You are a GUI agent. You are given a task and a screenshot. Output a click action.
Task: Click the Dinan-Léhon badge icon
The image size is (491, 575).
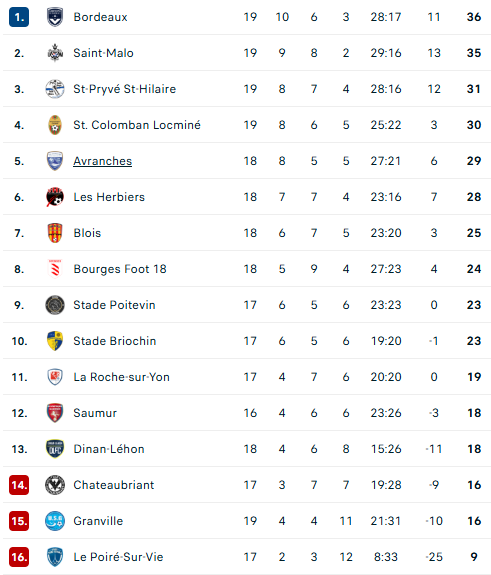[x=55, y=449]
